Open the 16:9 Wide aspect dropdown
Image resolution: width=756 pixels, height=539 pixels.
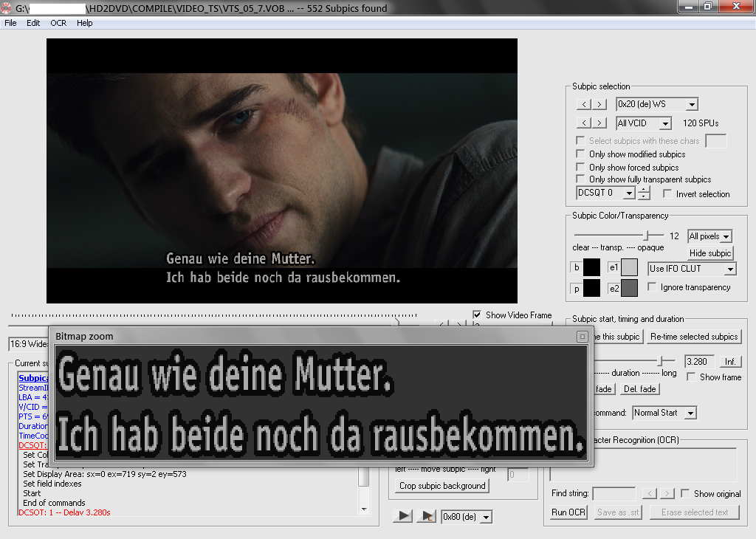pyautogui.click(x=29, y=344)
